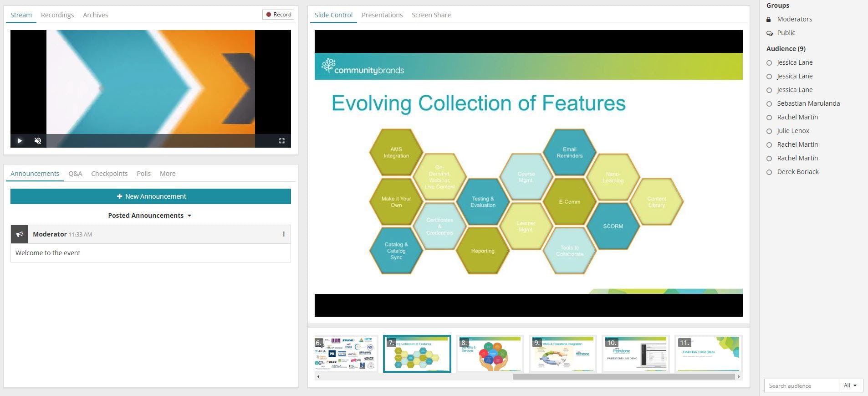Click status circle next to Sebastian Marulanda
Image resolution: width=868 pixels, height=396 pixels.
point(769,104)
